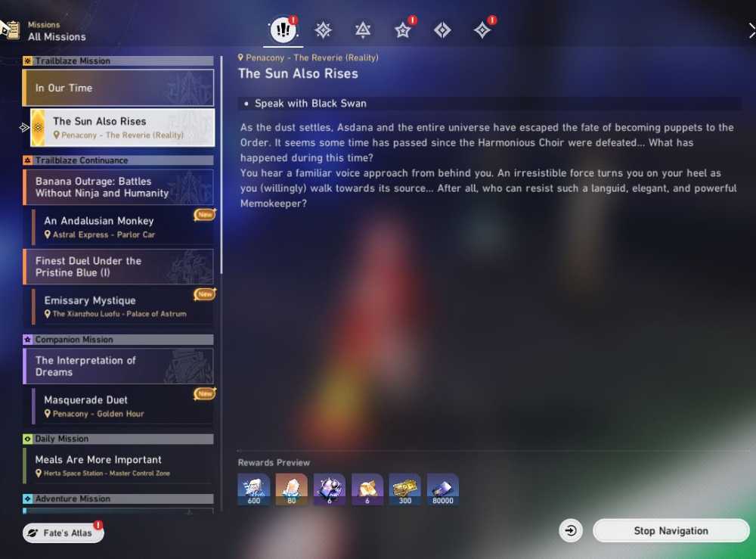Open the Fate's Atlas button

click(64, 533)
